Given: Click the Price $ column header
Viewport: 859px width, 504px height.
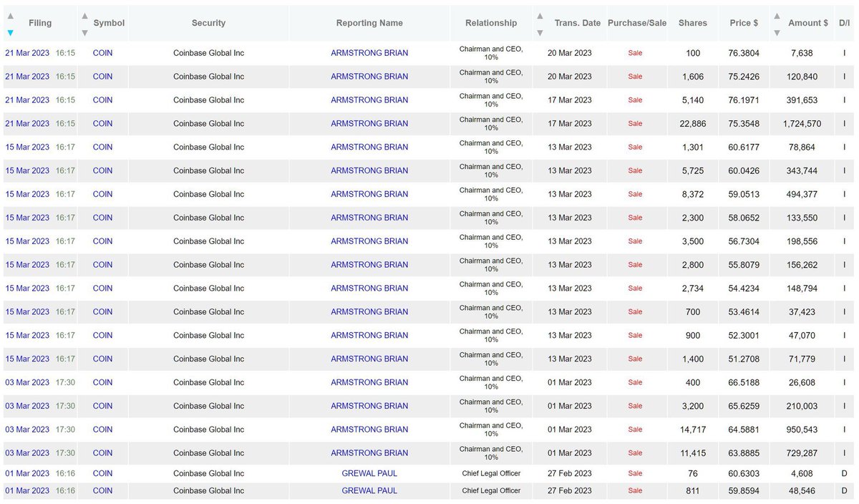Looking at the screenshot, I should click(744, 23).
